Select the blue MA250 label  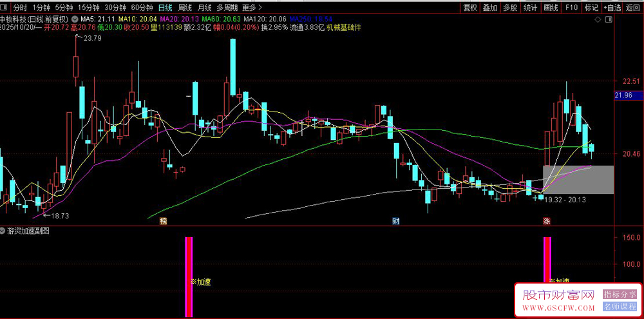tap(311, 19)
